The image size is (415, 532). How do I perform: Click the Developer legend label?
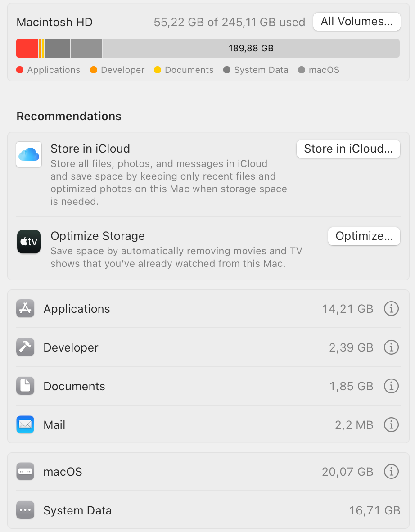pos(123,70)
